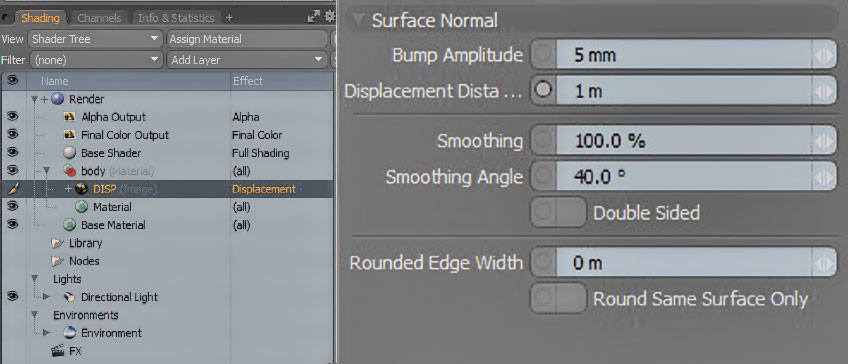Open the View Shader Tree dropdown

pos(95,39)
